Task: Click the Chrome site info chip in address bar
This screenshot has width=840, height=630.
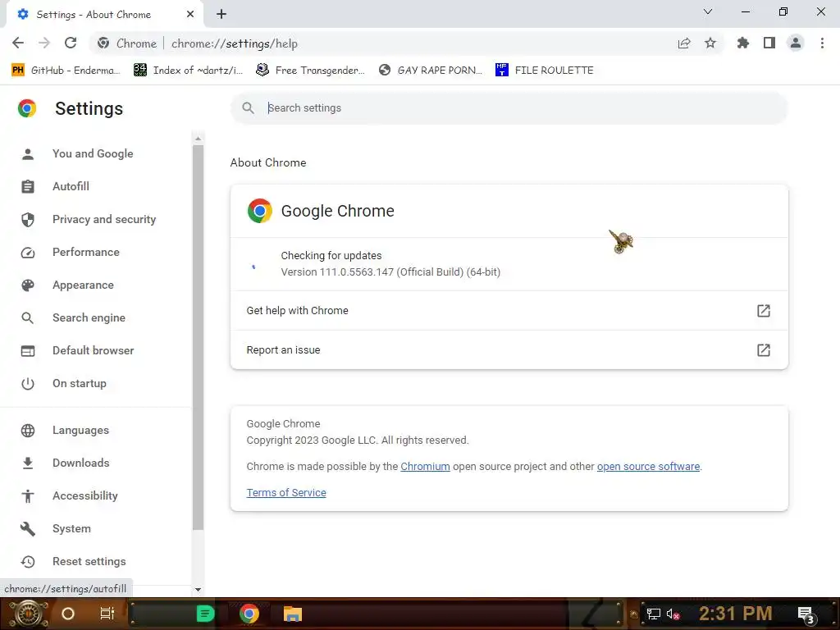Action: [x=127, y=43]
